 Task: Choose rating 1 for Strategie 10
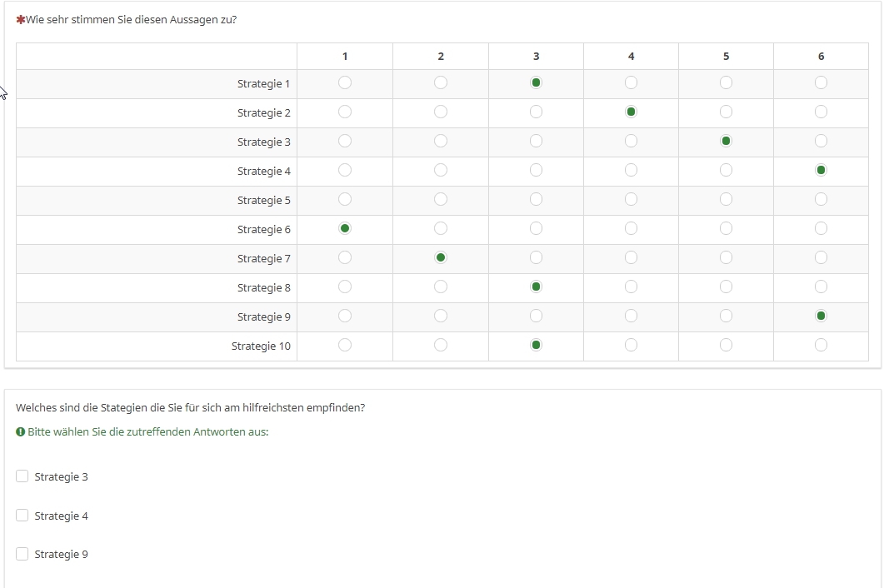(x=345, y=345)
